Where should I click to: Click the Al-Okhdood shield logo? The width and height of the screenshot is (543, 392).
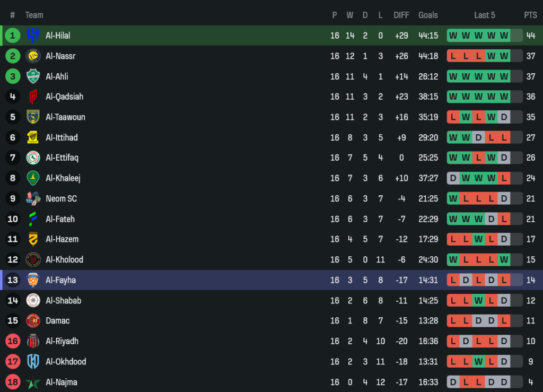click(x=33, y=361)
